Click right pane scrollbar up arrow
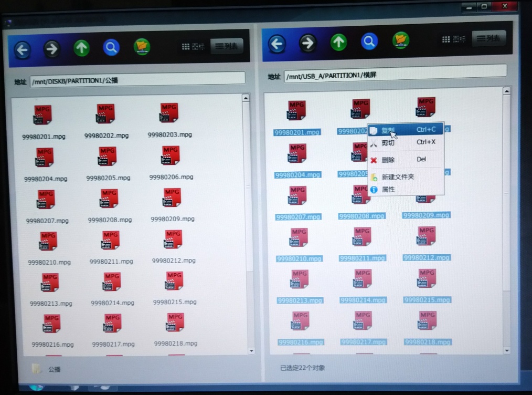 click(506, 91)
